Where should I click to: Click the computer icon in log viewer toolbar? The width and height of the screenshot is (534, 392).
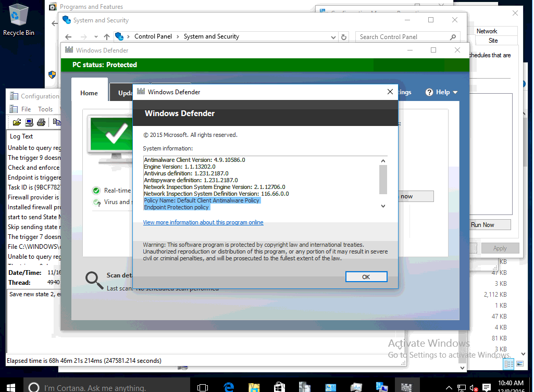point(29,122)
